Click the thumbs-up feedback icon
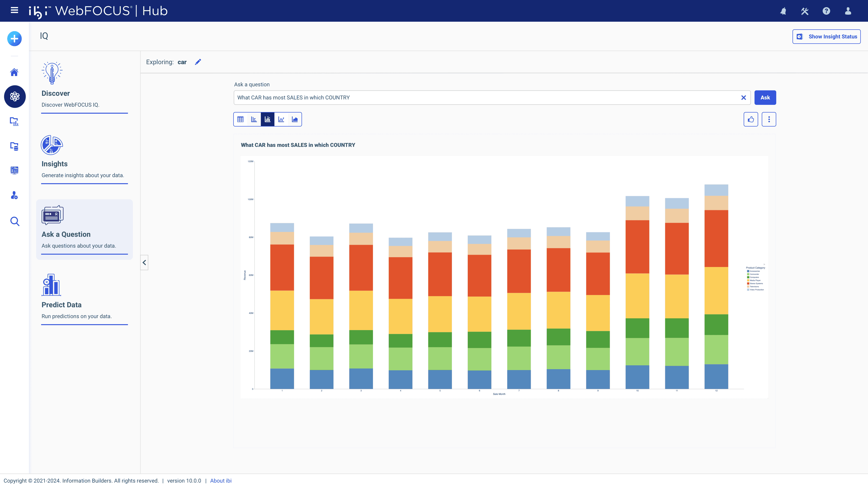868x488 pixels. coord(751,119)
